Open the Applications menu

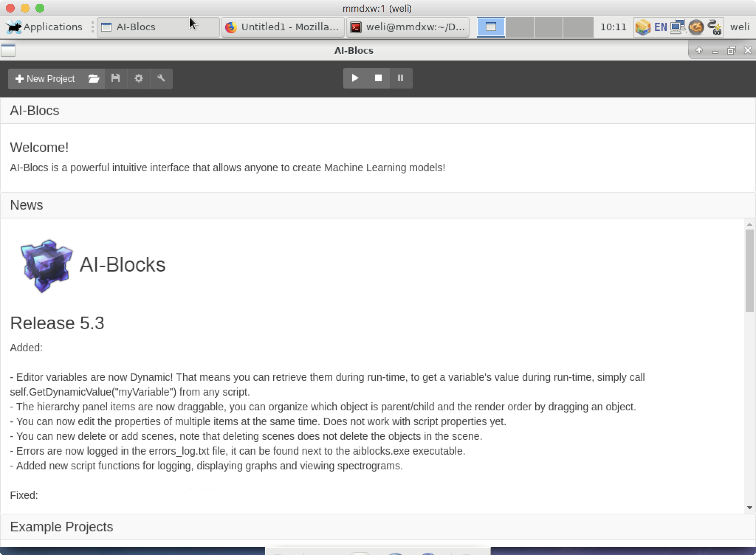(x=44, y=27)
